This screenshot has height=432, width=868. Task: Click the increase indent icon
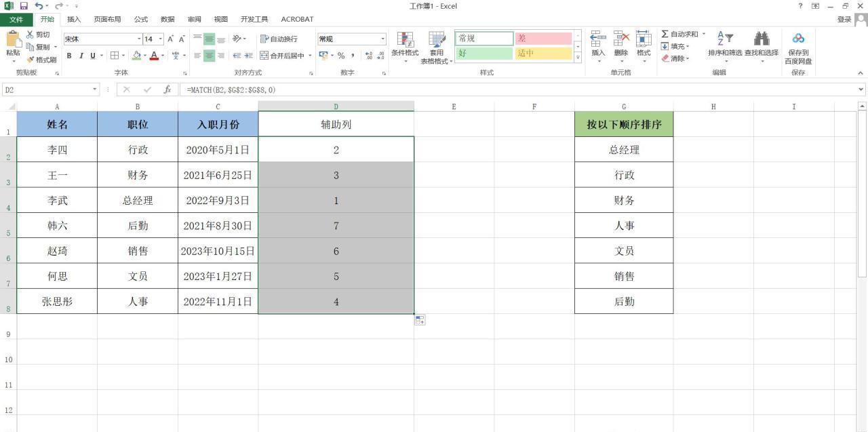[248, 56]
